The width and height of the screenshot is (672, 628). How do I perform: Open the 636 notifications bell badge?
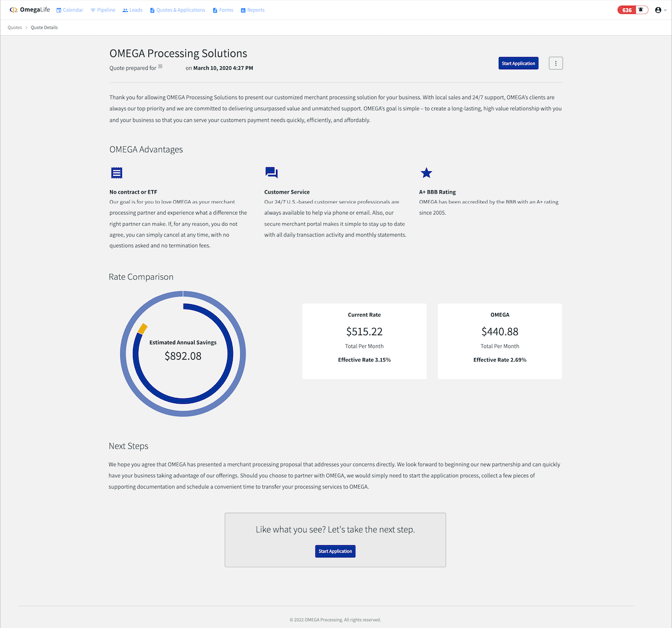pyautogui.click(x=633, y=10)
